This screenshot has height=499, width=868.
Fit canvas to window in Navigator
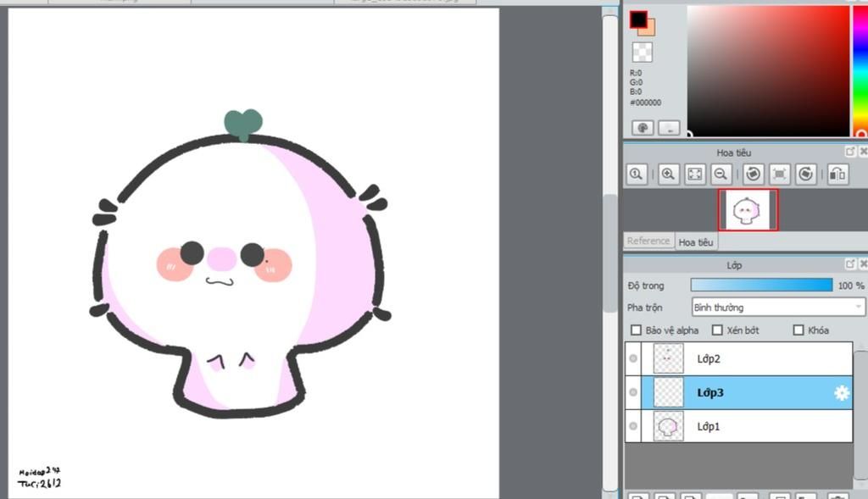pyautogui.click(x=695, y=175)
